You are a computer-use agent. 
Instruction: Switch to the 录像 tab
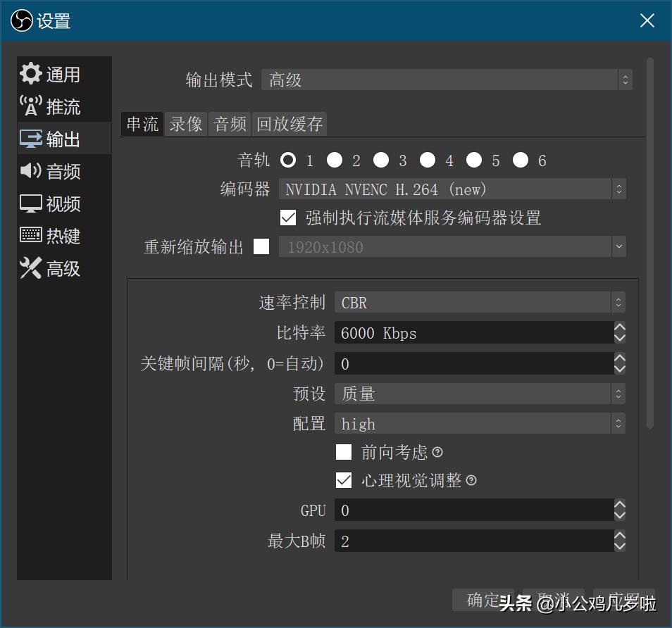coord(186,124)
